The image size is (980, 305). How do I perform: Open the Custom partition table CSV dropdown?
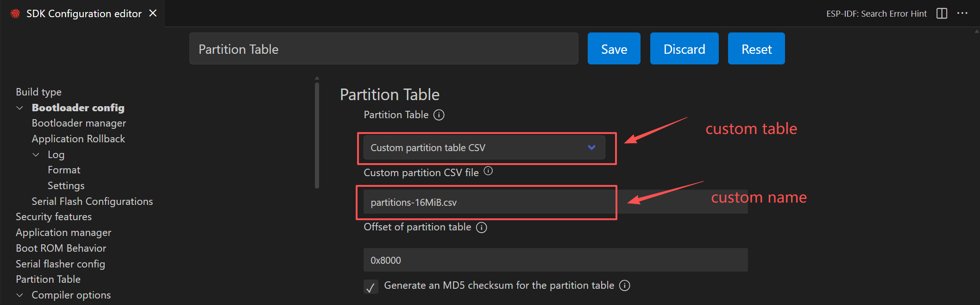coord(484,148)
